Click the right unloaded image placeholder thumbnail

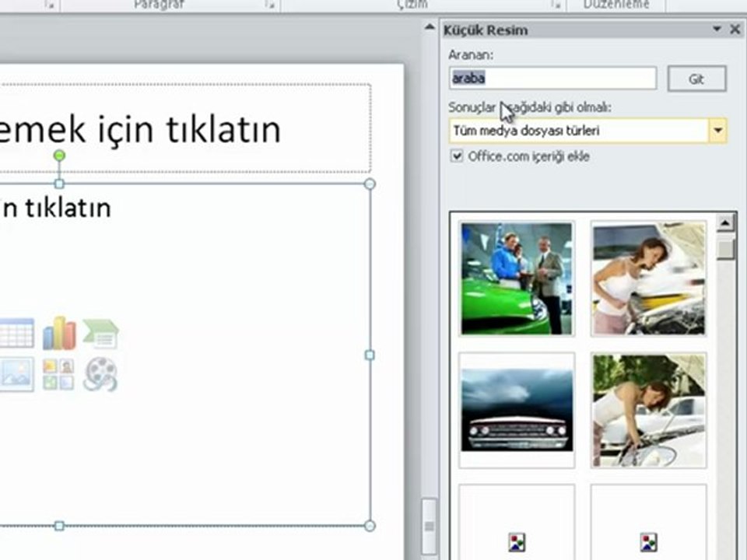(648, 523)
